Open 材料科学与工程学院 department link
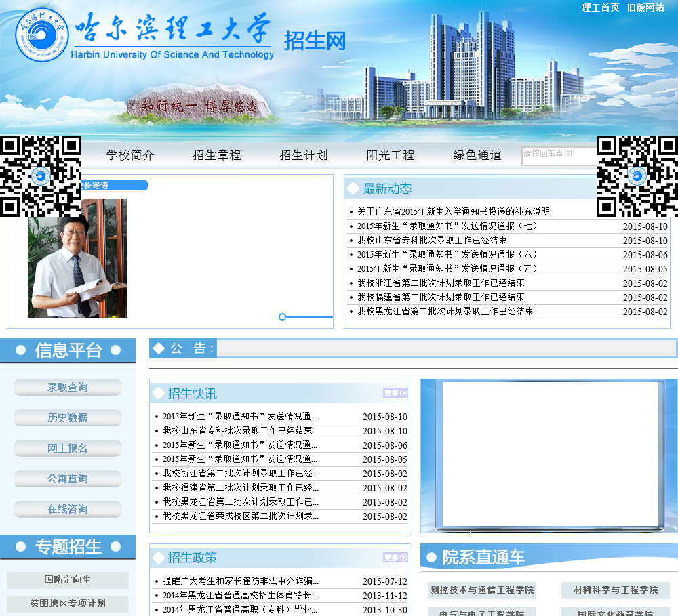This screenshot has width=678, height=616. coord(616,590)
